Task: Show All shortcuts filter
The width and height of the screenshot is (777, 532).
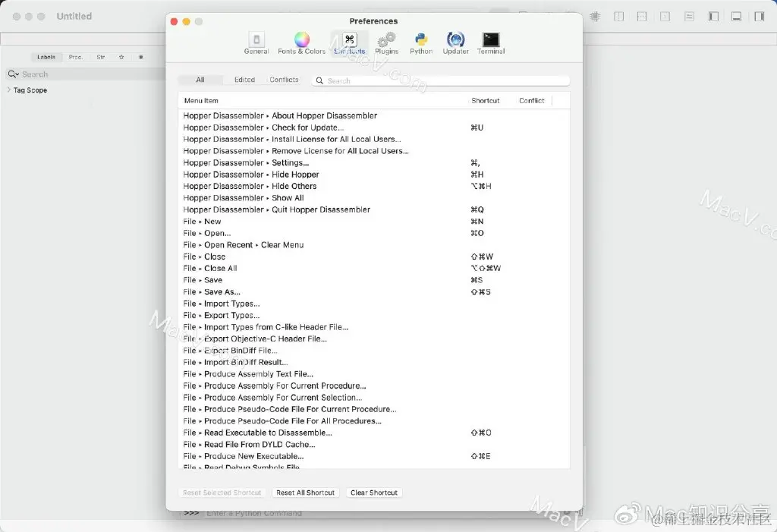Action: pos(200,80)
